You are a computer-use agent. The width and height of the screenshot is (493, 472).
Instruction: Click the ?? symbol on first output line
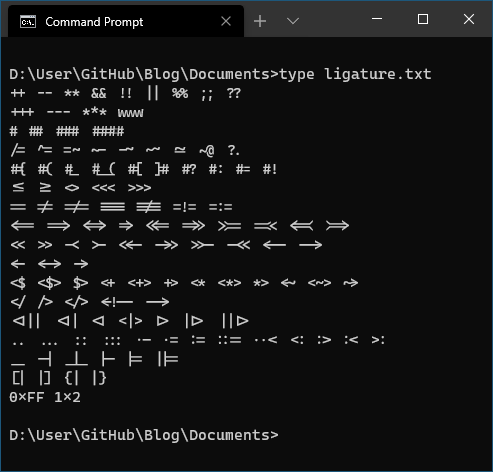(x=233, y=93)
